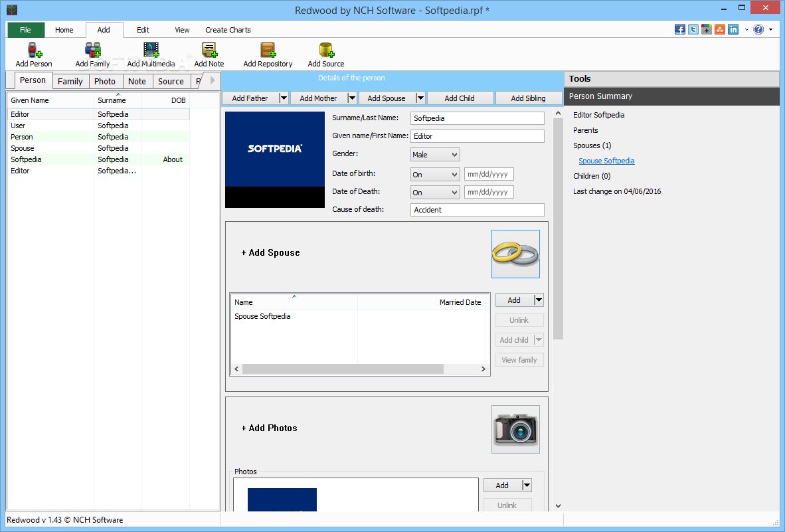Expand social sharing overflow arrow

[746, 29]
